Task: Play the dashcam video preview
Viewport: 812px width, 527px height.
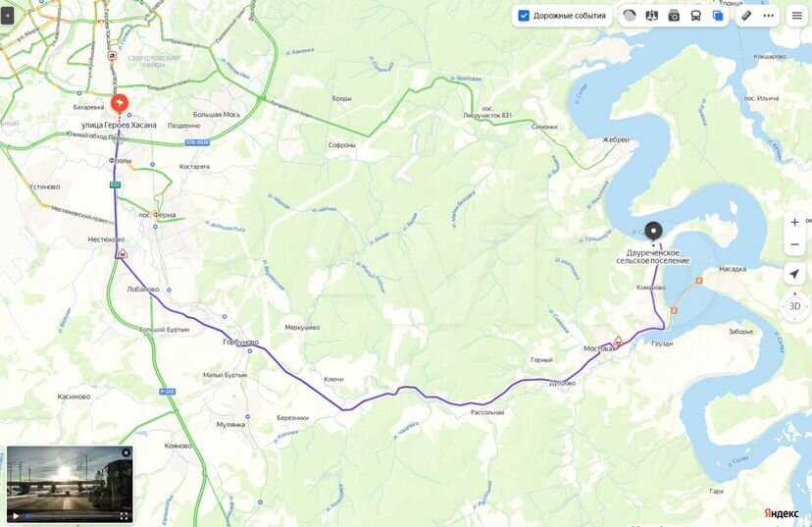Action: point(16,516)
